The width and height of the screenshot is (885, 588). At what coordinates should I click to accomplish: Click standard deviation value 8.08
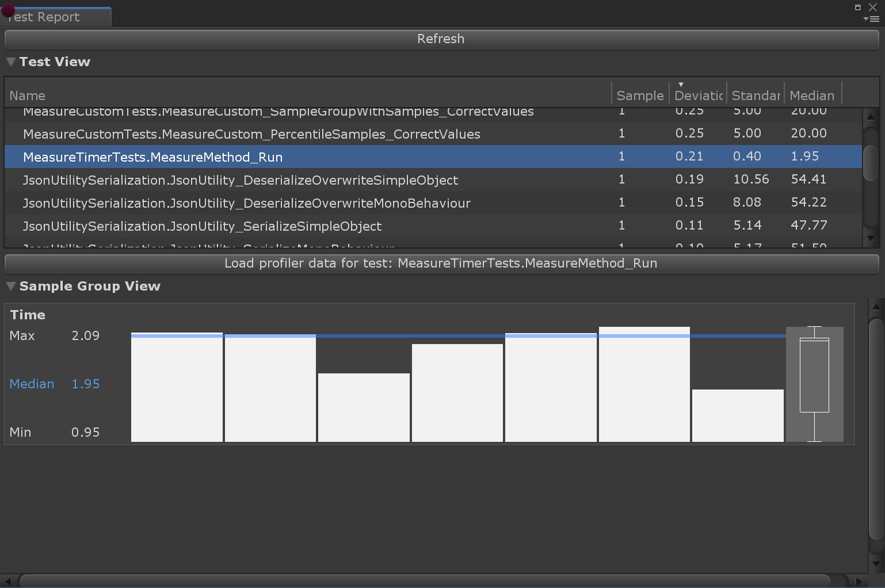(747, 203)
